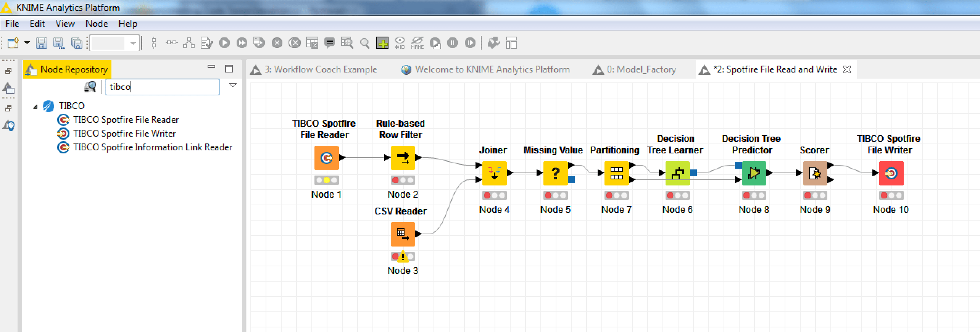980x332 pixels.
Task: Switch to the Model_Factory tab
Action: point(641,69)
